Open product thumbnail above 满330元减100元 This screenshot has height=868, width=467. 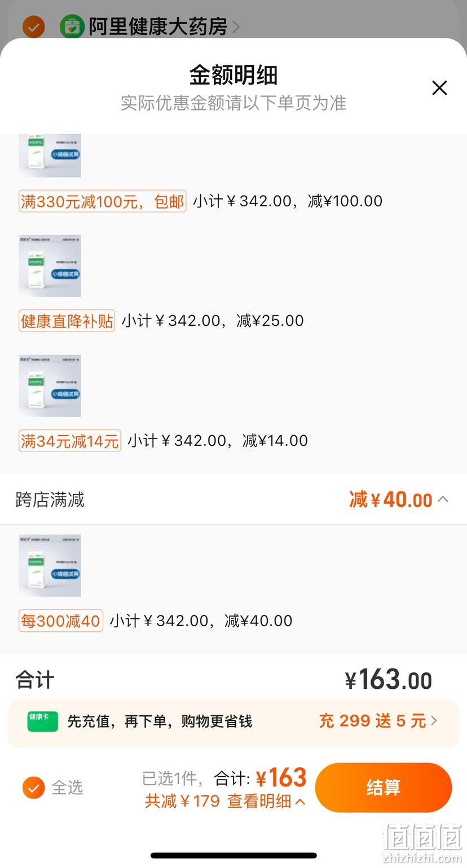pyautogui.click(x=50, y=156)
